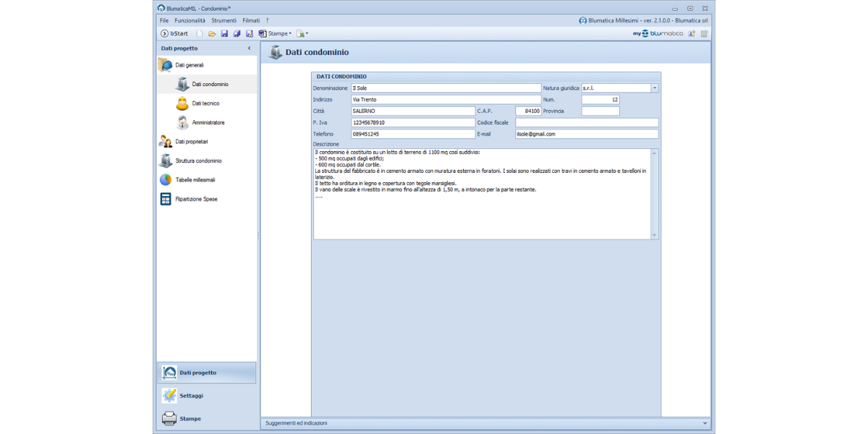
Task: Open the Stampe toolbar dropdown
Action: (277, 34)
